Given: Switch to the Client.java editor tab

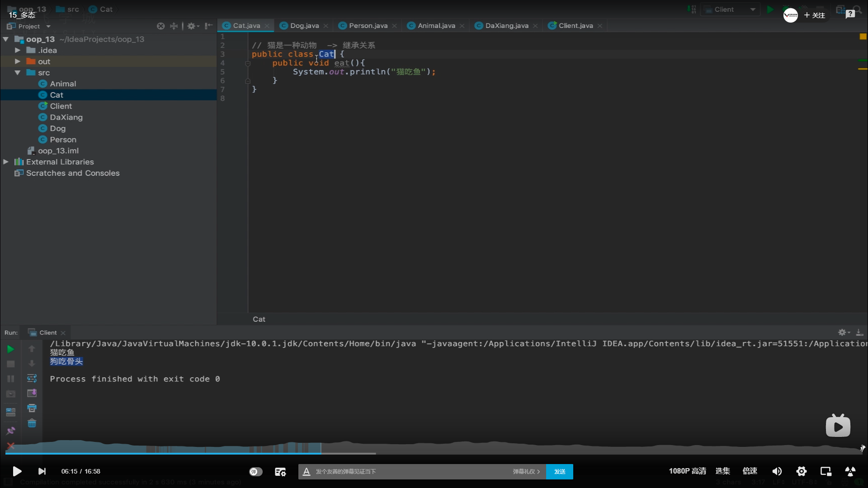Looking at the screenshot, I should click(x=575, y=26).
